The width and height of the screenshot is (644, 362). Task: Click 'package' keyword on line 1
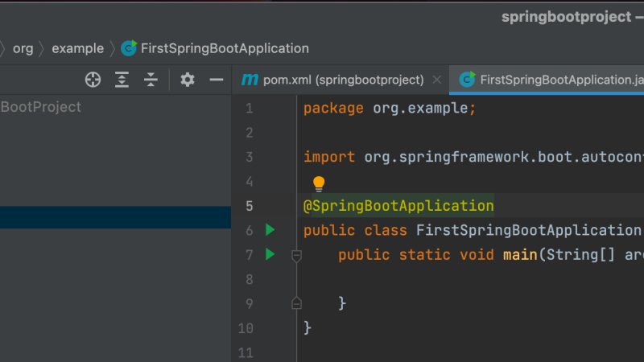(333, 109)
